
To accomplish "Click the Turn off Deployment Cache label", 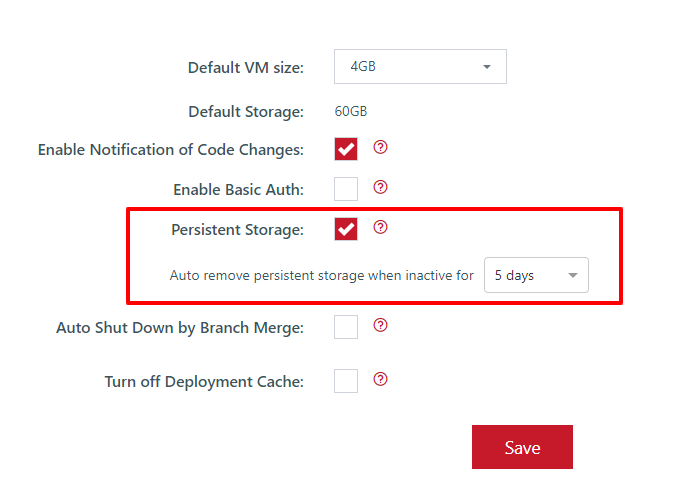I will pos(204,381).
